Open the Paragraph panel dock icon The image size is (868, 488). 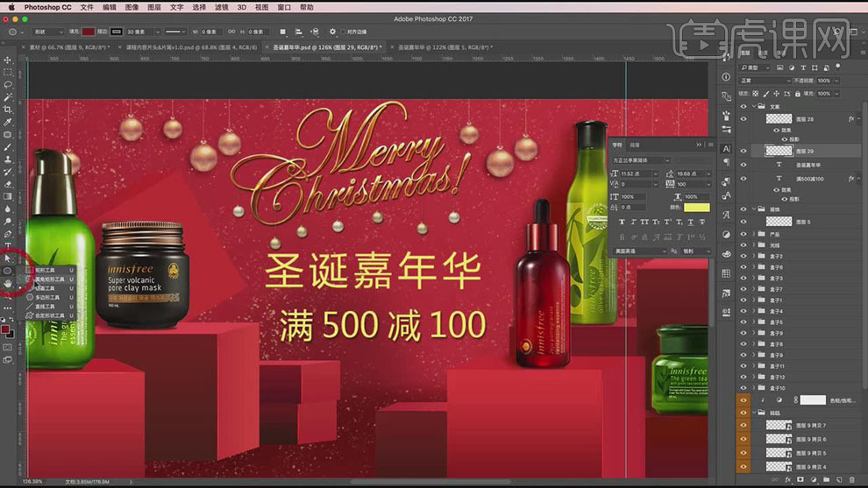point(726,162)
